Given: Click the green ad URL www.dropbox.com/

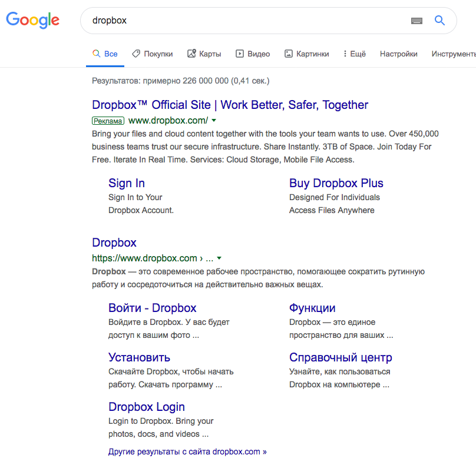Looking at the screenshot, I should tap(168, 121).
